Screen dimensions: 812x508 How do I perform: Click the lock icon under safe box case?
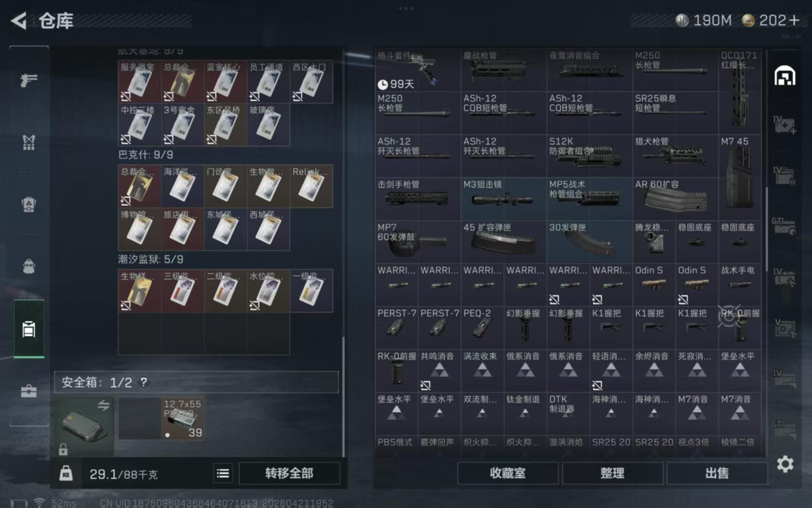coord(63,450)
